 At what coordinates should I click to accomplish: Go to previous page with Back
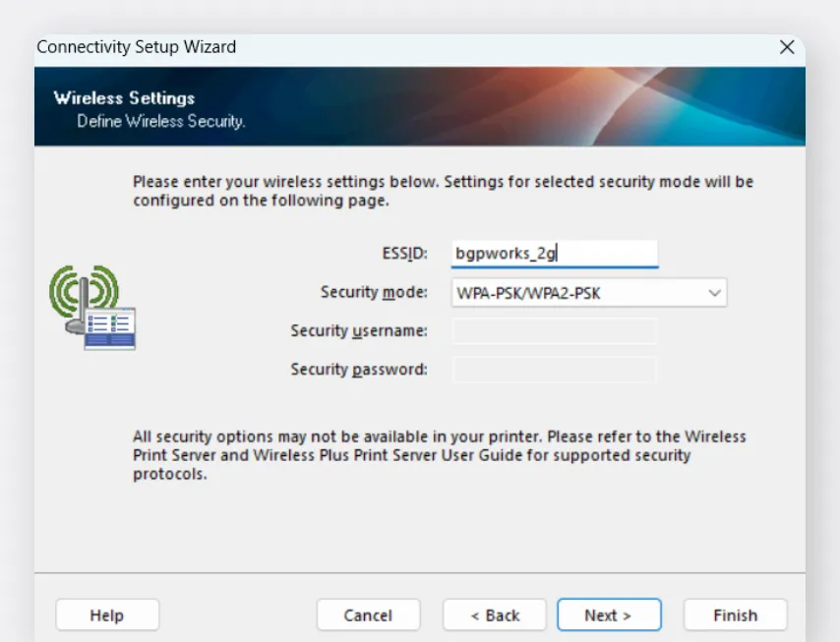click(495, 615)
